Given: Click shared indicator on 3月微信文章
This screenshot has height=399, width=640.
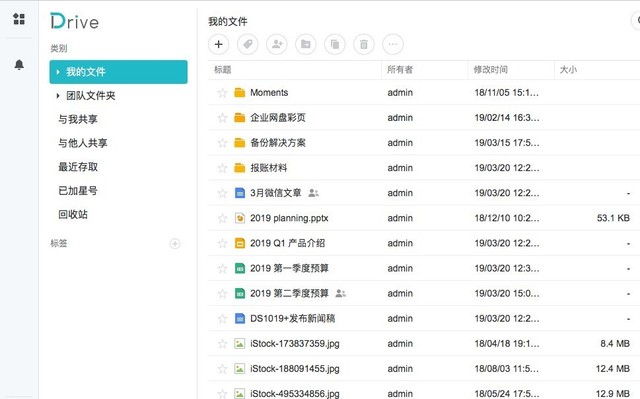Looking at the screenshot, I should pos(313,193).
